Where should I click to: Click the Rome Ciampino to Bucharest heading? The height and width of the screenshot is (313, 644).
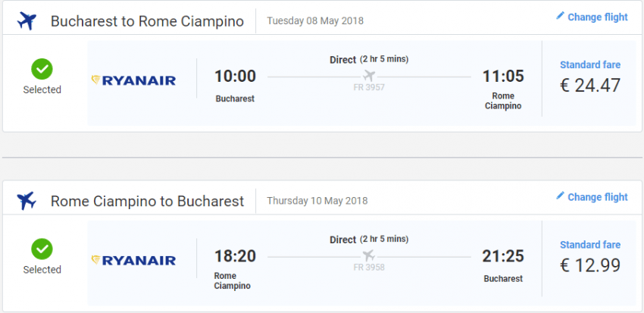147,202
